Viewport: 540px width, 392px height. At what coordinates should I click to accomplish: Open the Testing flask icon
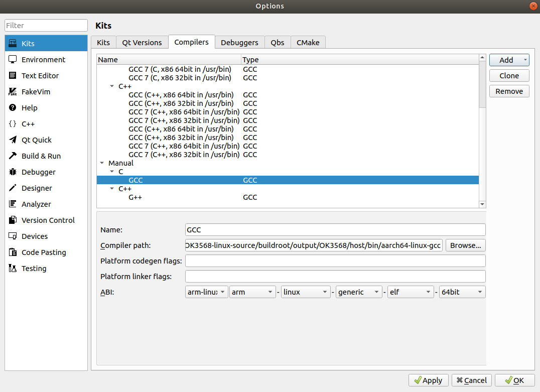tap(13, 269)
